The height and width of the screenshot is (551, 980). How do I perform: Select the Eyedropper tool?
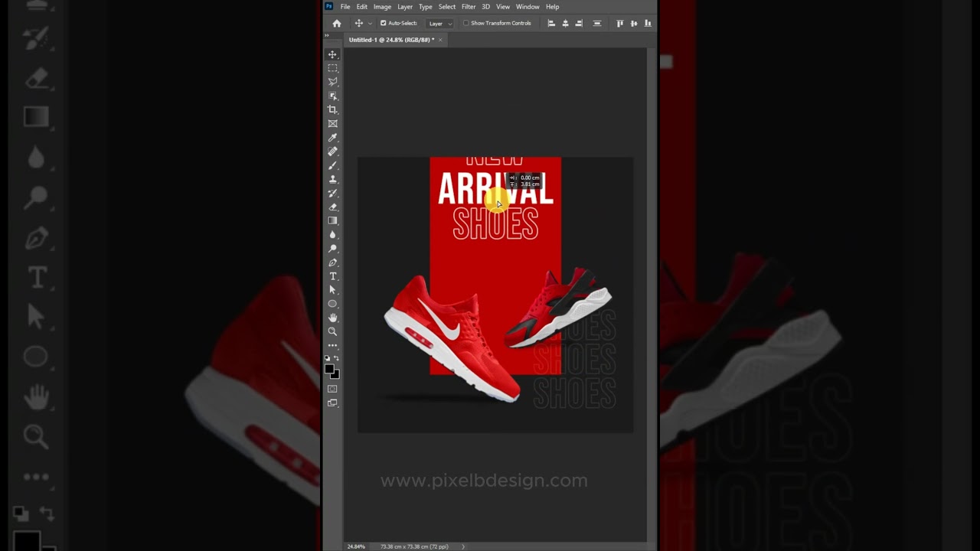[332, 138]
